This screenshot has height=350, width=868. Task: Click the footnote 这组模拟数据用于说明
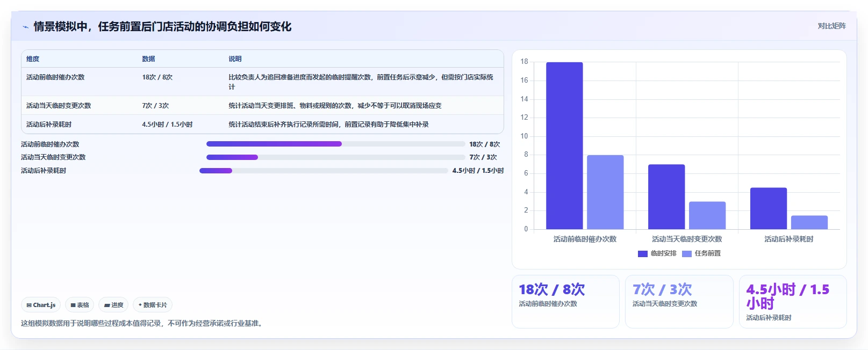(143, 323)
